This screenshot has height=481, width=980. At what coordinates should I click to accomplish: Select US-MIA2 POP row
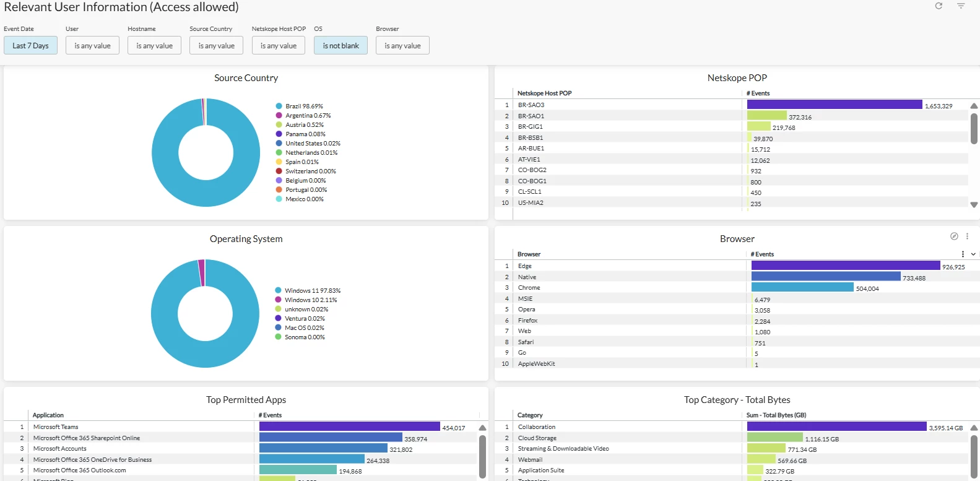point(732,202)
